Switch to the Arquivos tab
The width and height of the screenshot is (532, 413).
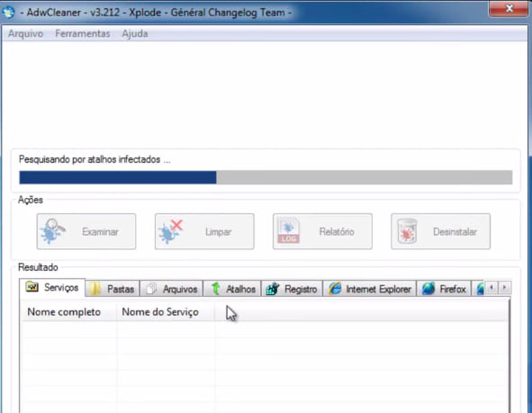tap(172, 289)
